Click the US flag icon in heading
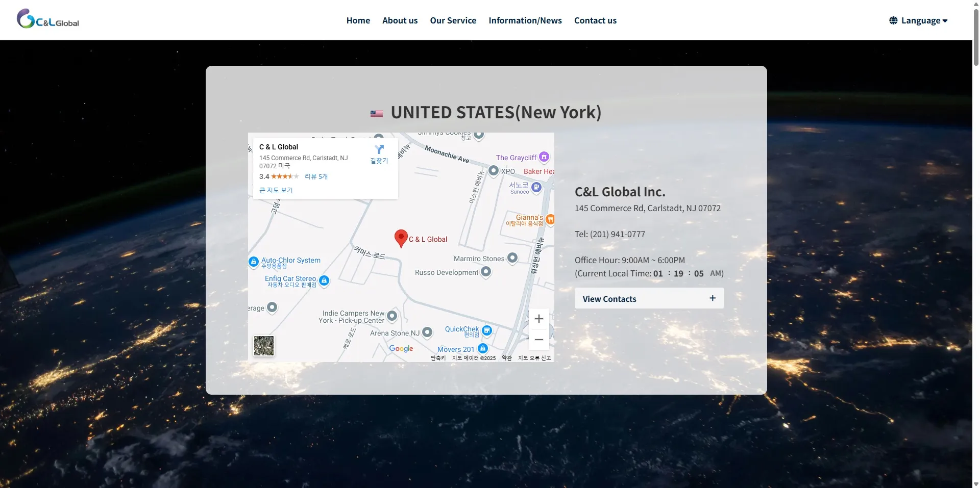 [x=377, y=113]
